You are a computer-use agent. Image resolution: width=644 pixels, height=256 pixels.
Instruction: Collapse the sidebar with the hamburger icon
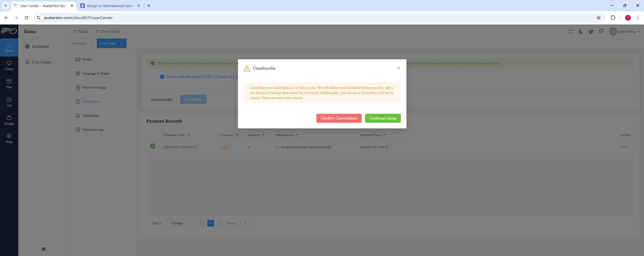43,249
